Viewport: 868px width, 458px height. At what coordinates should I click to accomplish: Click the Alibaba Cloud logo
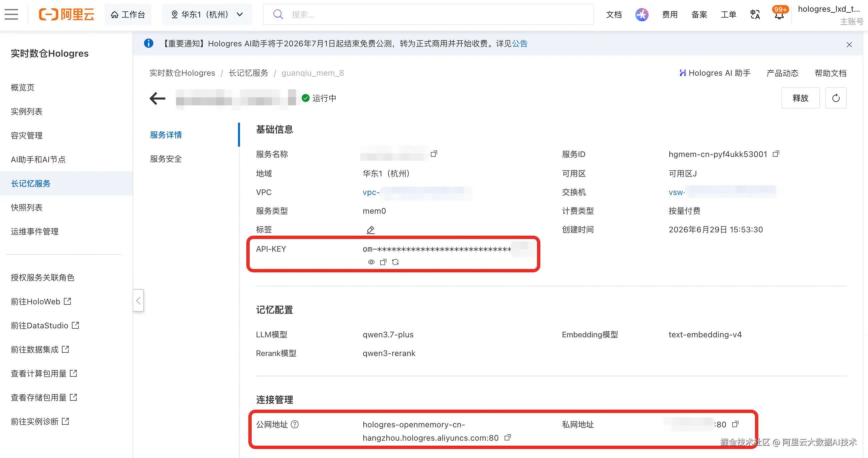66,14
